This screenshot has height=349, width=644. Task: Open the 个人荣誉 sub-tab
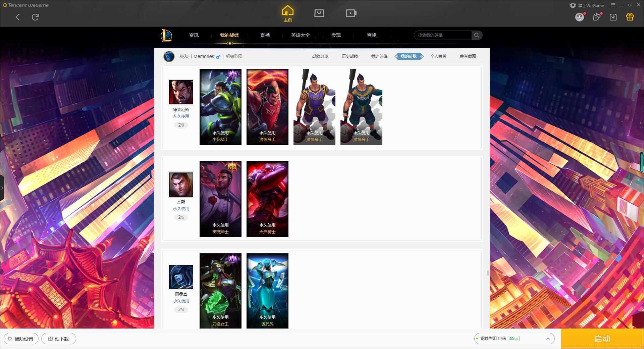point(438,56)
